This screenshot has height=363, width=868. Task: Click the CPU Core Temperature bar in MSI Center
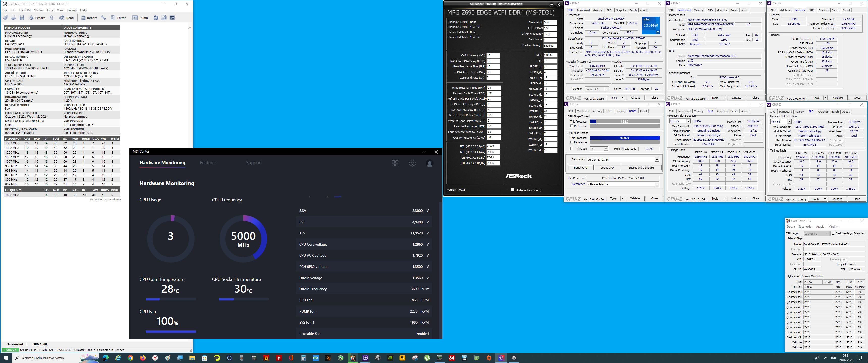point(171,299)
